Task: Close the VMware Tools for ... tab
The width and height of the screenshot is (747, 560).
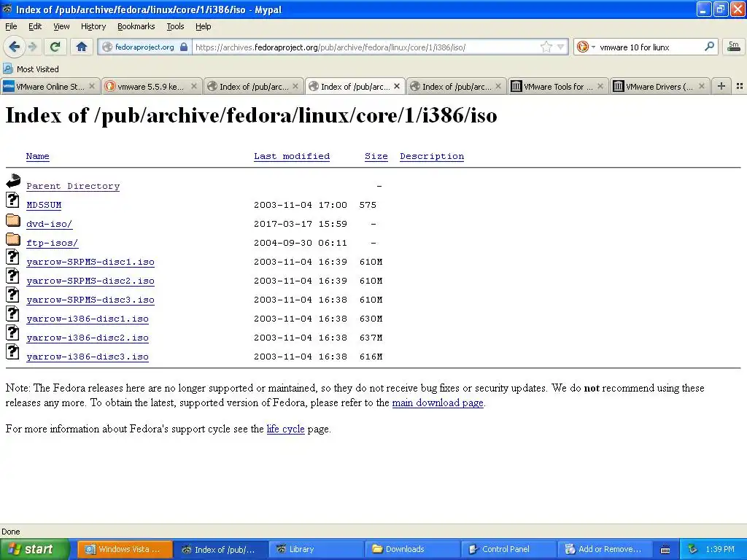Action: pos(600,86)
